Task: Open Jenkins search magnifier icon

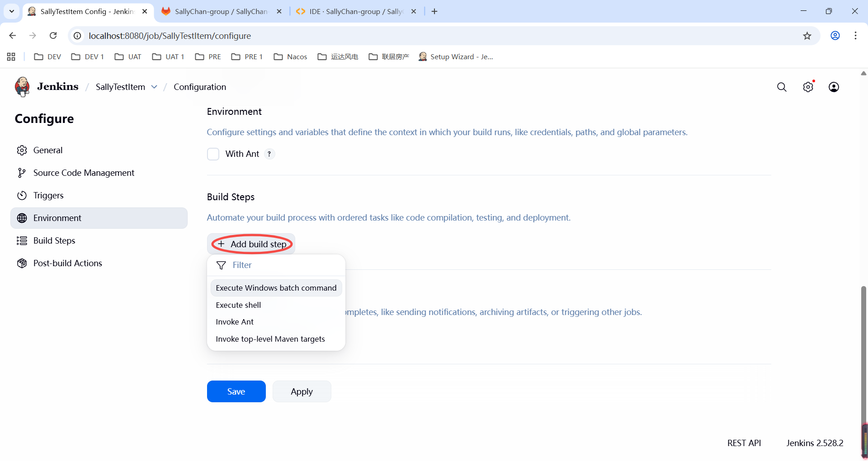Action: tap(782, 87)
